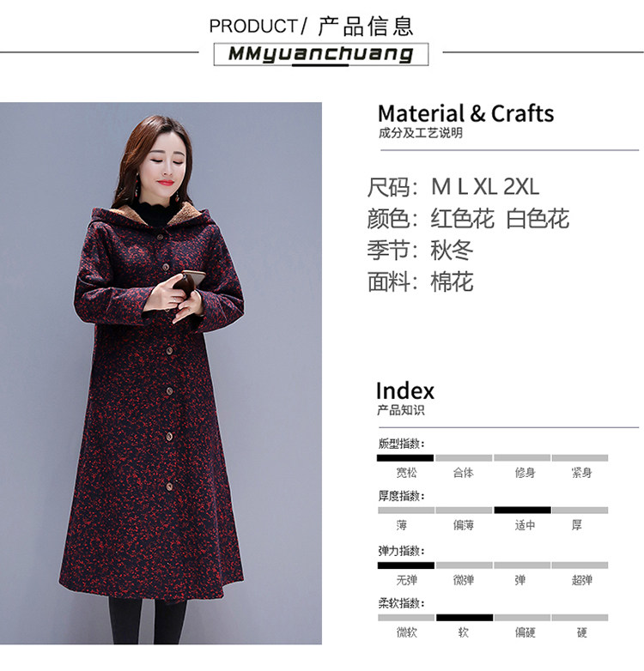Click the MMyuanchuang brand logo box

click(321, 54)
